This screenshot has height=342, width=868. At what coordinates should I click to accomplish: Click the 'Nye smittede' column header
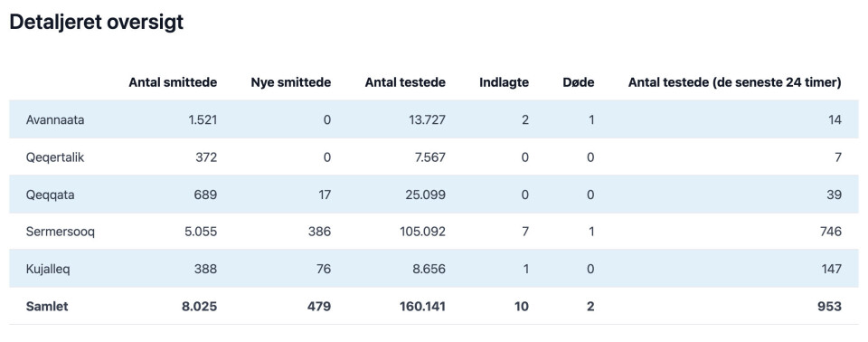[290, 82]
